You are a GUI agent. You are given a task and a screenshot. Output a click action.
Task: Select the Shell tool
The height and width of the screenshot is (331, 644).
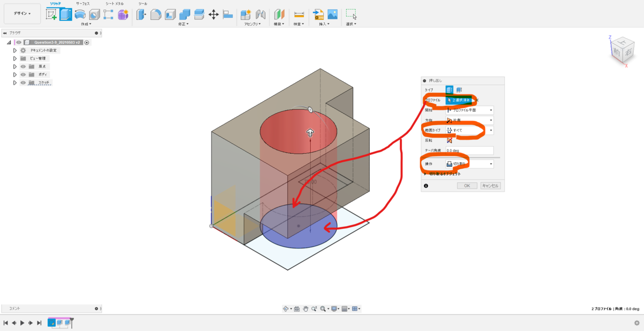170,15
